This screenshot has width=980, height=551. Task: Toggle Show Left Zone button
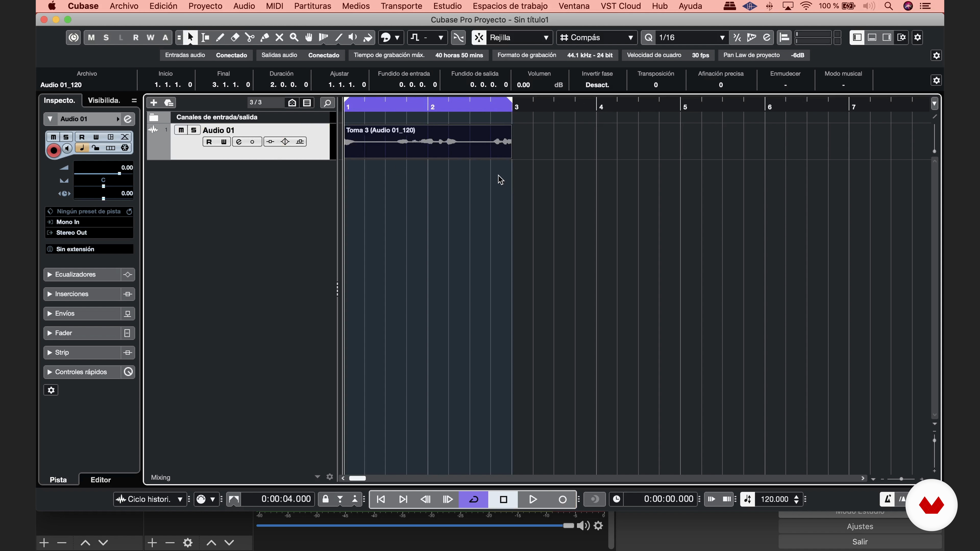pos(857,37)
